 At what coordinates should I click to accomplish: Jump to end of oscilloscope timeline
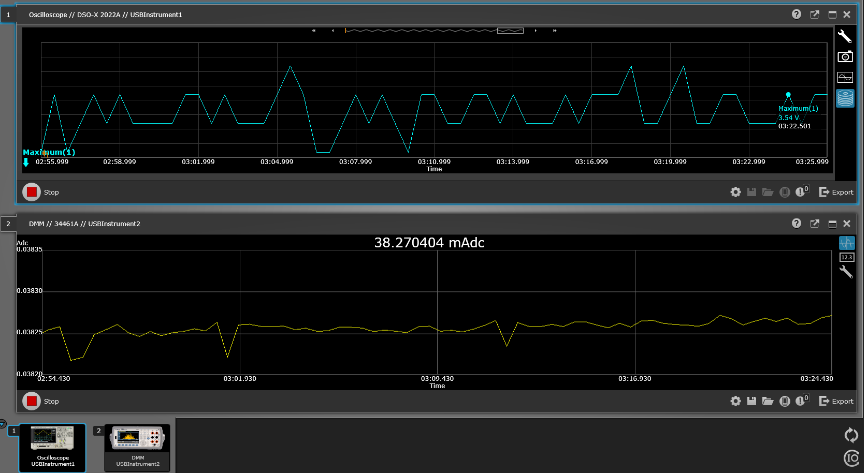pyautogui.click(x=555, y=31)
